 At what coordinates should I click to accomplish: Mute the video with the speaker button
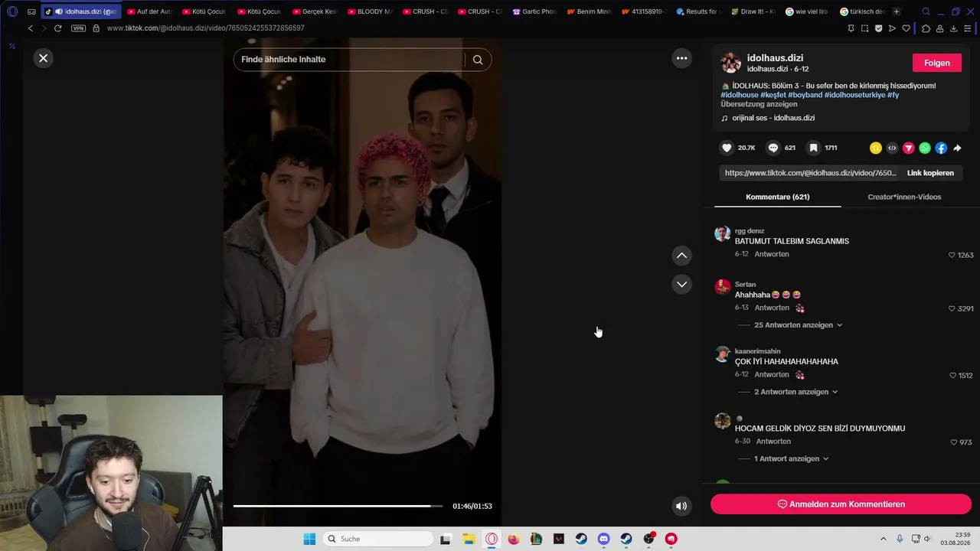pyautogui.click(x=681, y=506)
